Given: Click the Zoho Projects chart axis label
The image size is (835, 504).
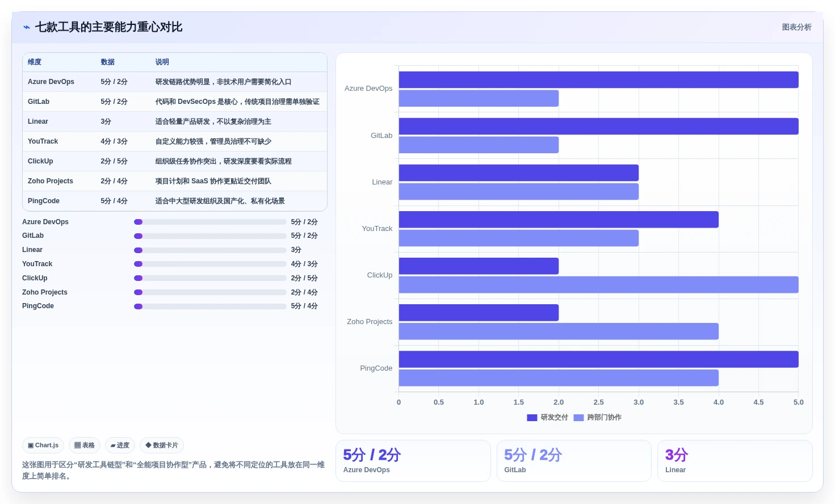Looking at the screenshot, I should click(x=370, y=322).
